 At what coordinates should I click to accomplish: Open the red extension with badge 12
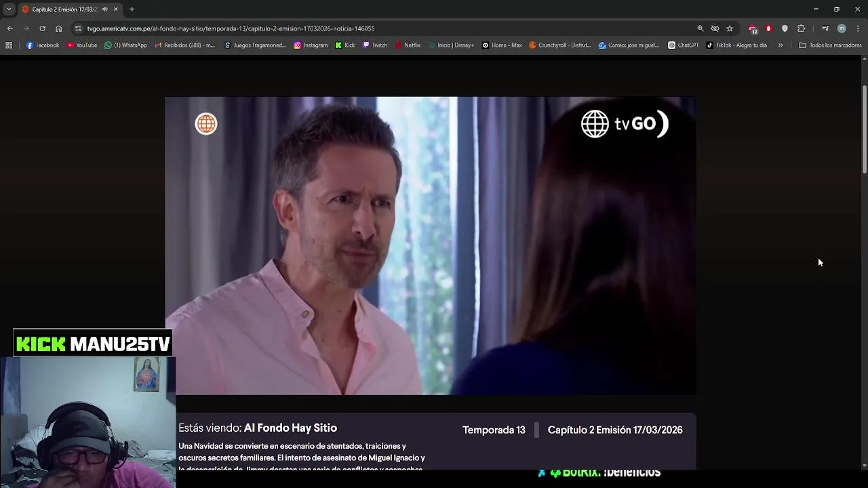click(x=753, y=28)
